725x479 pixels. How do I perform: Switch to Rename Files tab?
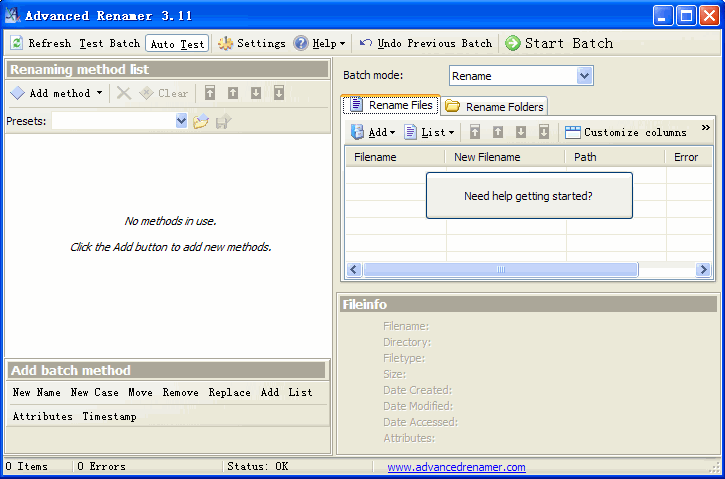pyautogui.click(x=391, y=105)
